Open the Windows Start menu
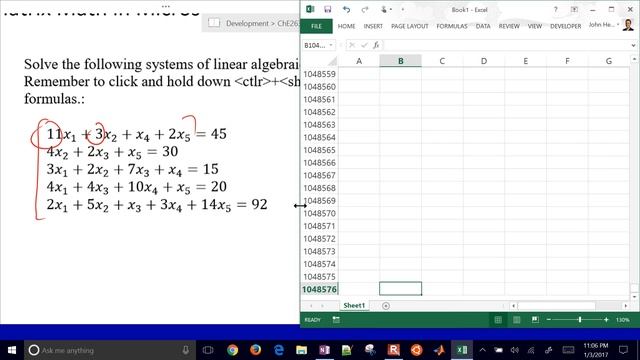The width and height of the screenshot is (640, 360). [x=12, y=350]
